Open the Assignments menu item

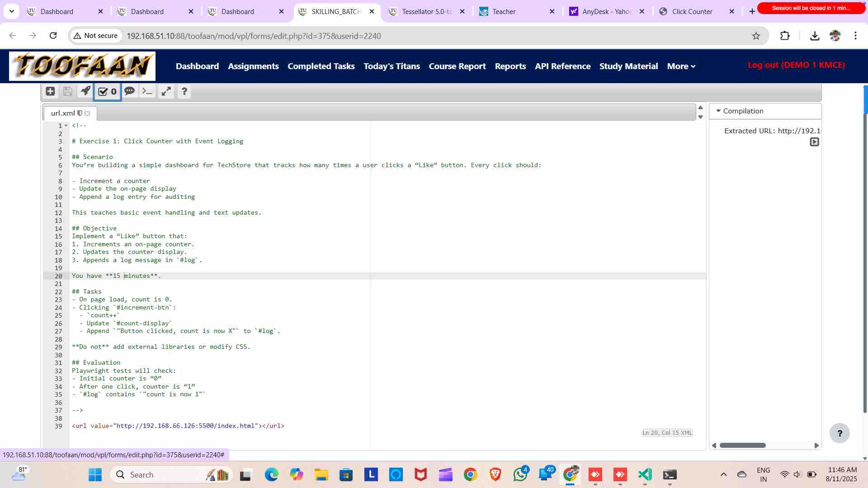tap(253, 66)
